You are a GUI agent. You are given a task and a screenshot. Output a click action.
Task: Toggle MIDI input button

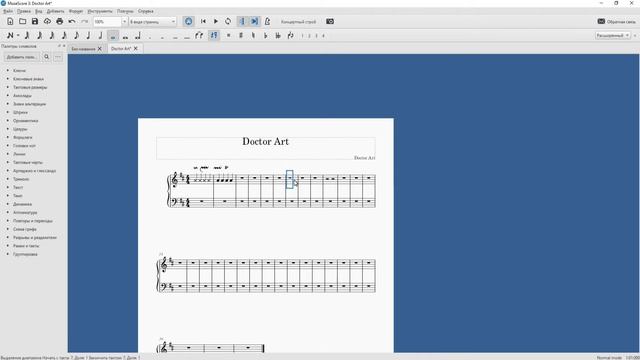coord(189,21)
